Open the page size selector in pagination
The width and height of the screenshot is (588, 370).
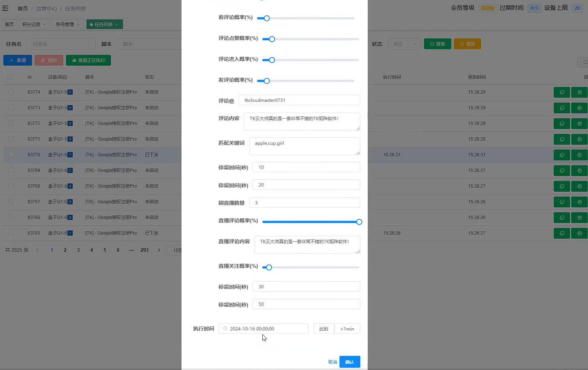(174, 250)
